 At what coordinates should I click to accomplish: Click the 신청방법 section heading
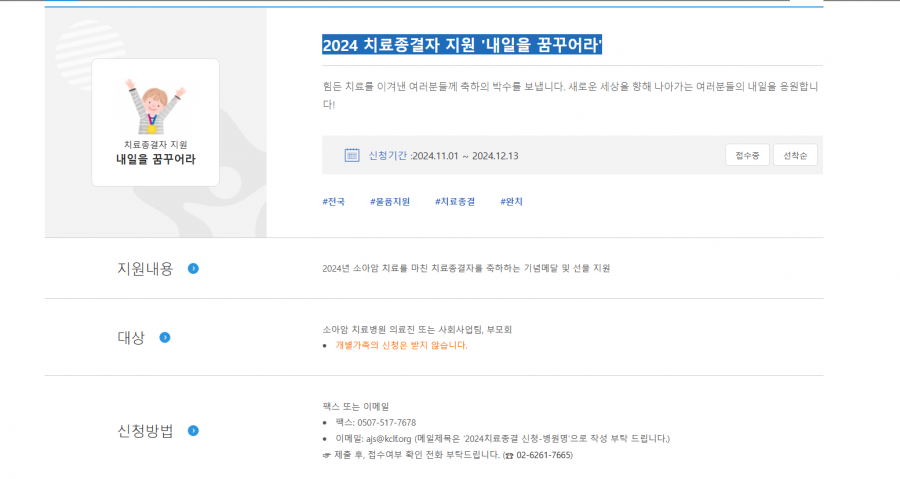[145, 431]
